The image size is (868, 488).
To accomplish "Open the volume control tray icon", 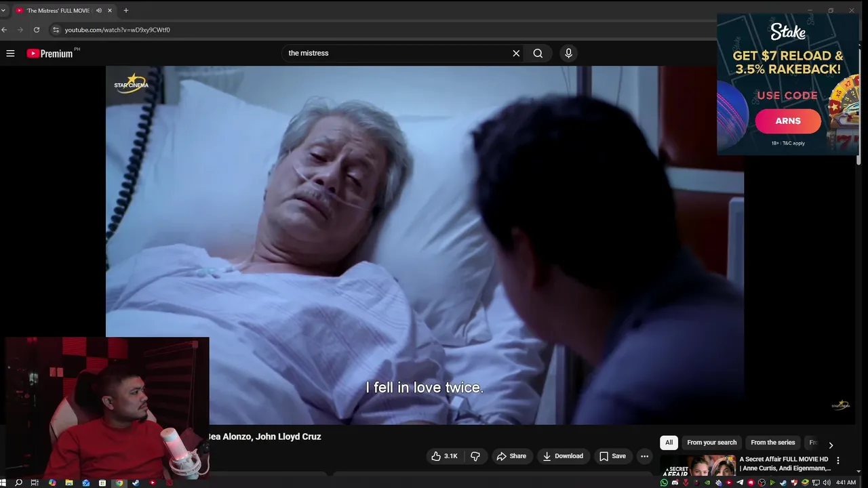I will (827, 483).
